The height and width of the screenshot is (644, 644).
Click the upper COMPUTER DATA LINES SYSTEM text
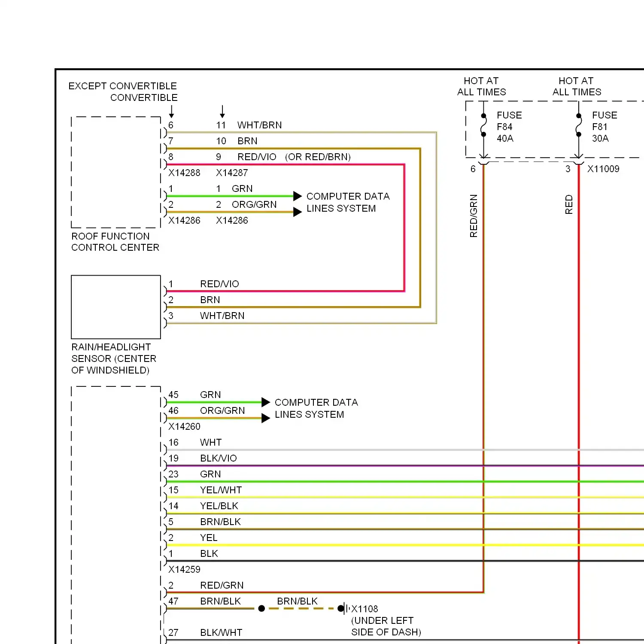(348, 202)
